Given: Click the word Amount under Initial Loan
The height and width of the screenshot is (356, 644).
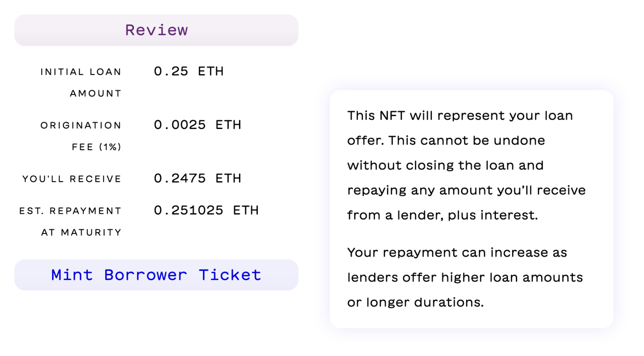Looking at the screenshot, I should tap(96, 93).
